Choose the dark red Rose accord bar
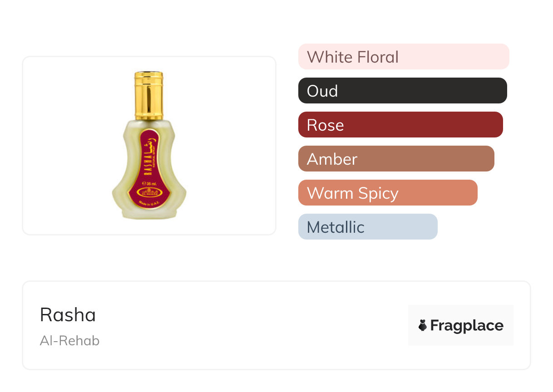The height and width of the screenshot is (392, 553). [400, 125]
